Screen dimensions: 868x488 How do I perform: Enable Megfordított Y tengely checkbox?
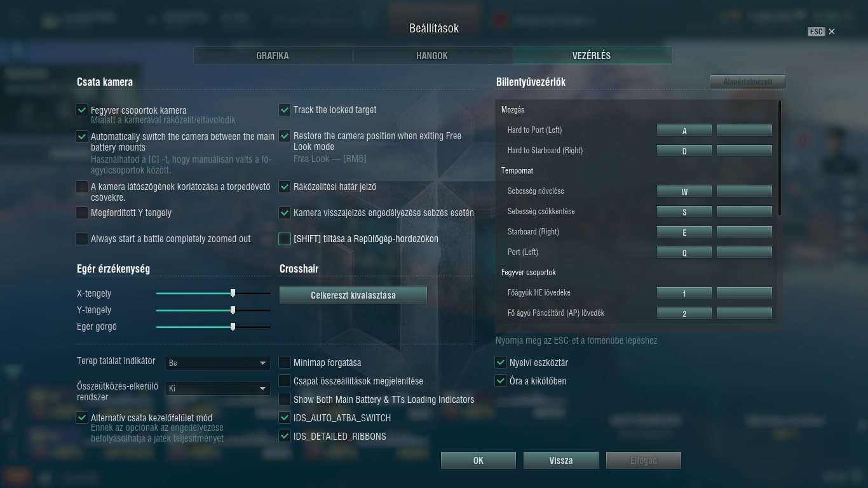82,213
